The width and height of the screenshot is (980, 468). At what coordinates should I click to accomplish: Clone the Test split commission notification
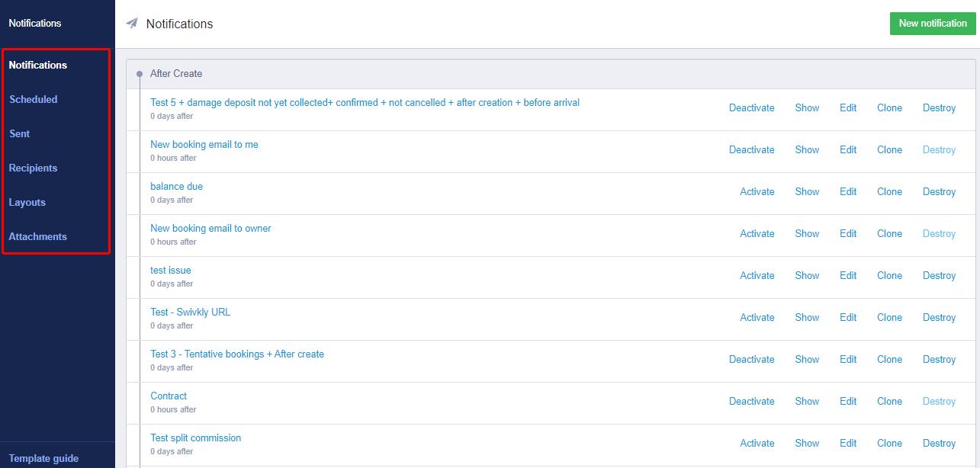[x=889, y=443]
